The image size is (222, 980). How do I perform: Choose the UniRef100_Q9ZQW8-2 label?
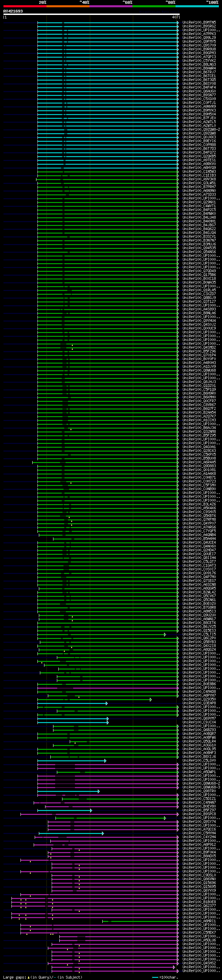tap(201, 129)
